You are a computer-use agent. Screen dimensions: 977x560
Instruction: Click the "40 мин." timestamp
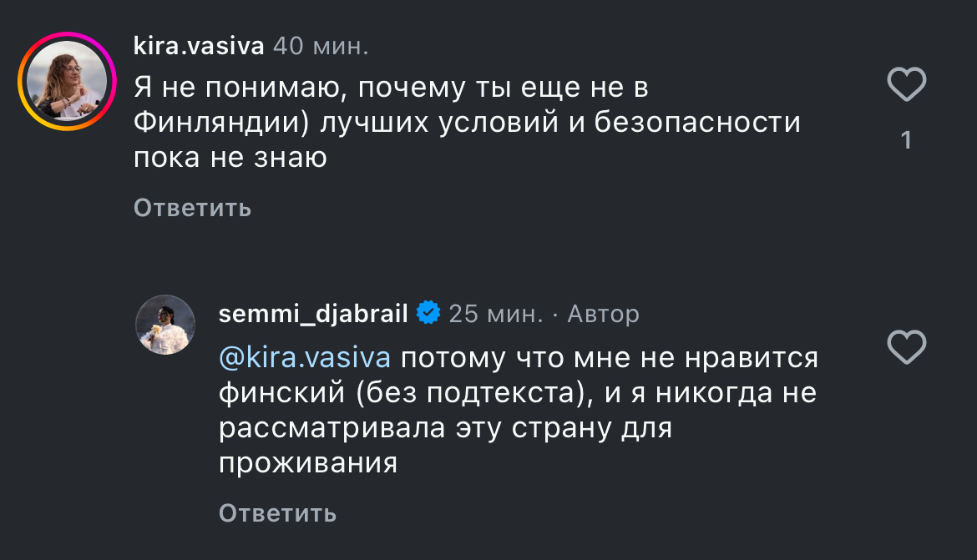(x=321, y=46)
